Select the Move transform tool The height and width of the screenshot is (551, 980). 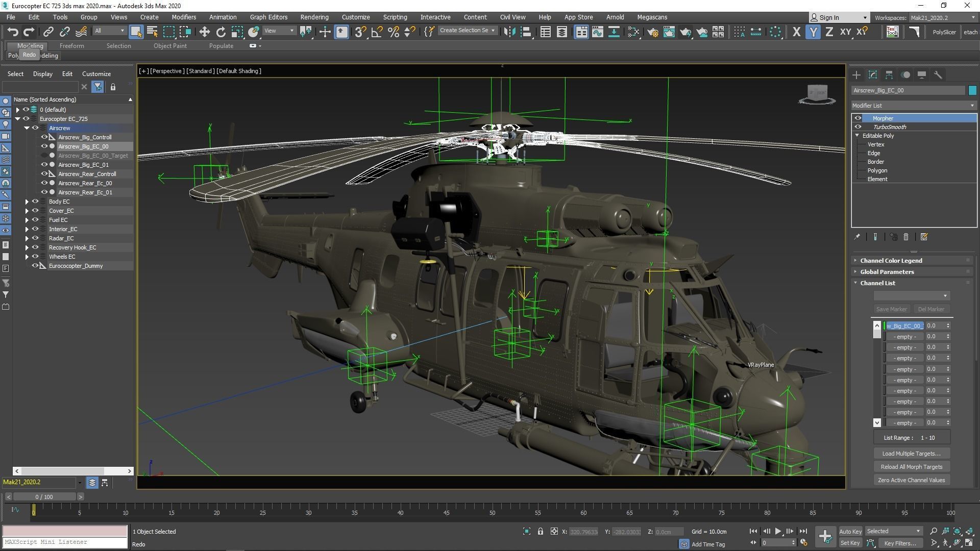[x=204, y=32]
